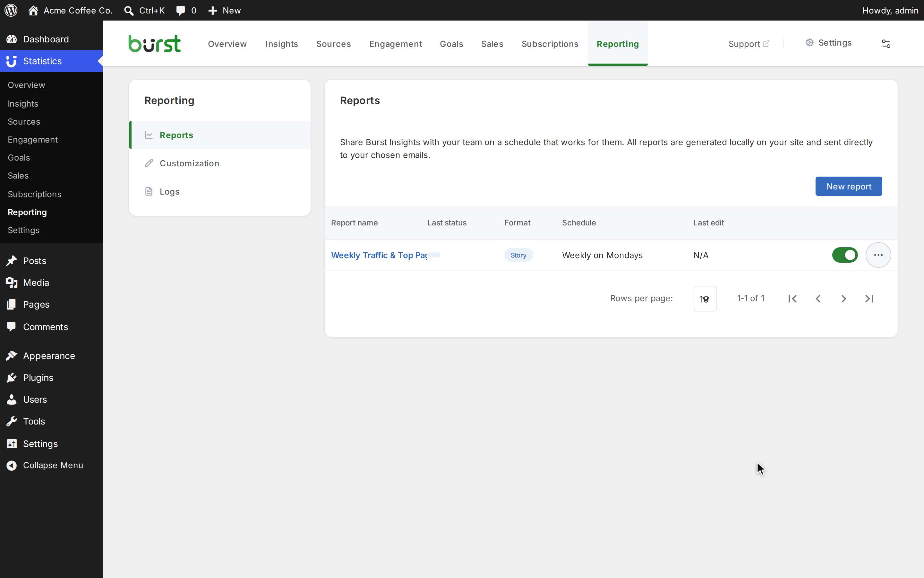This screenshot has width=924, height=578.
Task: Open the Acme Coffee Co. site link
Action: point(71,10)
